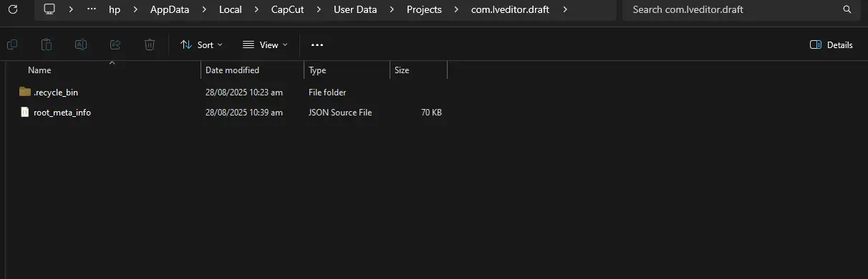
Task: Open the User Data breadcrumb
Action: click(356, 9)
